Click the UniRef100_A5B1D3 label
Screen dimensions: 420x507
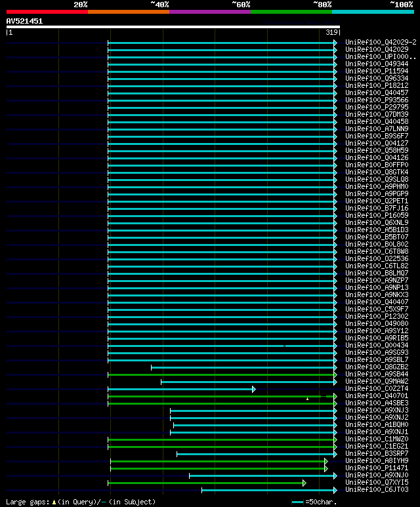point(377,230)
